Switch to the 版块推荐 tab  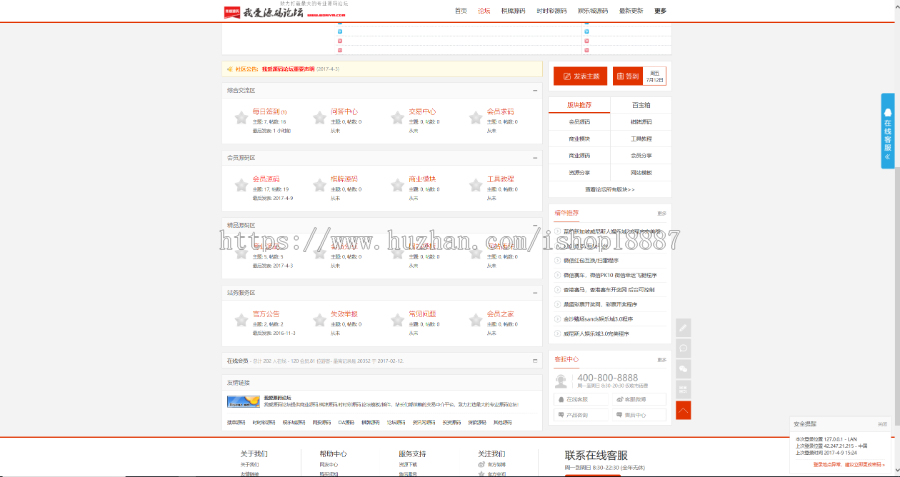coord(579,105)
